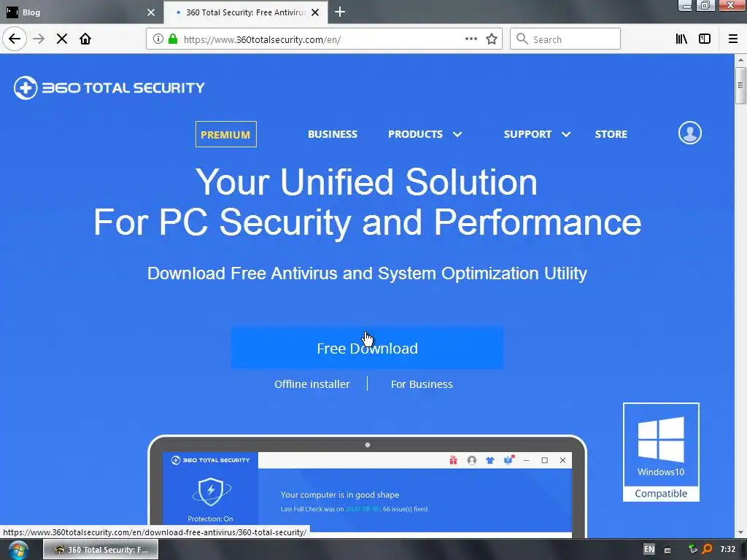
Task: Click the 360 Total Security logo
Action: click(109, 87)
